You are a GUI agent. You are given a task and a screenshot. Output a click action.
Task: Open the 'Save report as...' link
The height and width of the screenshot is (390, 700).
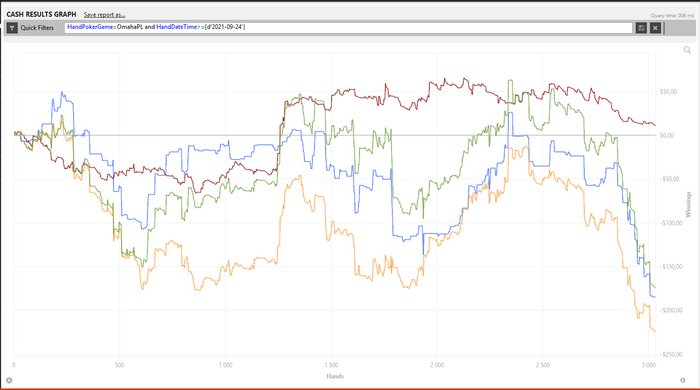tap(104, 15)
